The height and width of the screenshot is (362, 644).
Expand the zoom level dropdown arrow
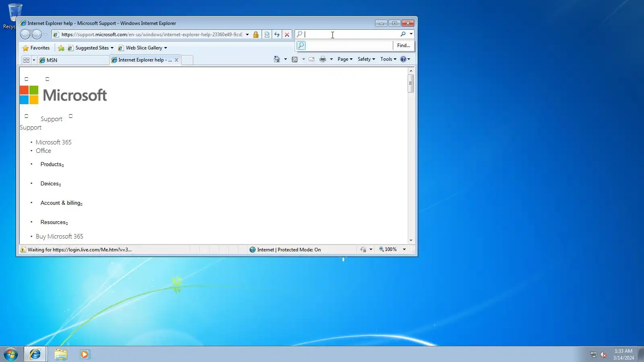pos(404,249)
